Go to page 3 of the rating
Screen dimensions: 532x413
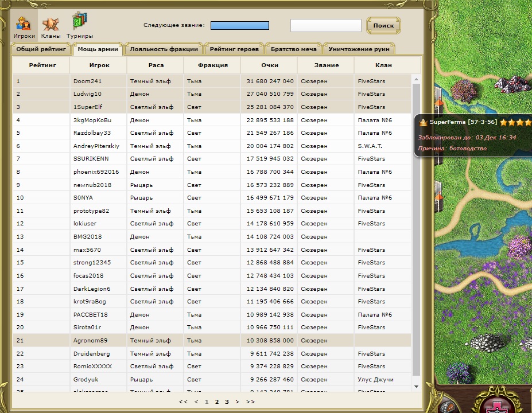click(227, 402)
